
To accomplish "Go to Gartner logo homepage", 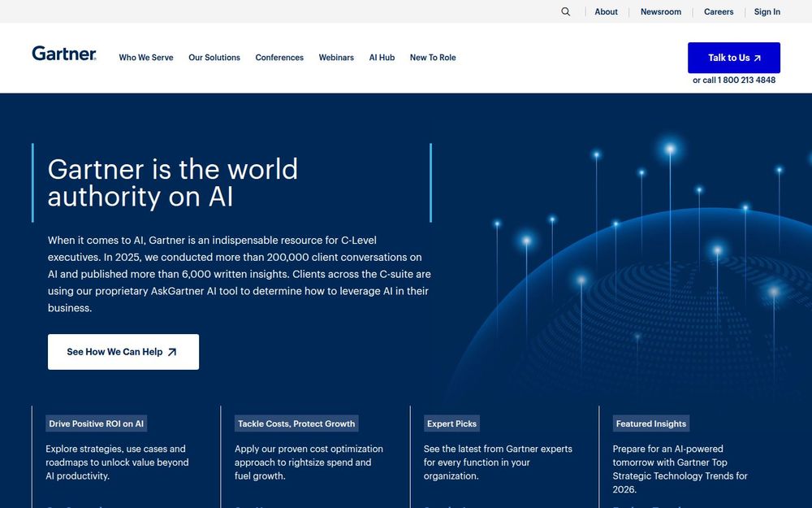I will pos(63,54).
